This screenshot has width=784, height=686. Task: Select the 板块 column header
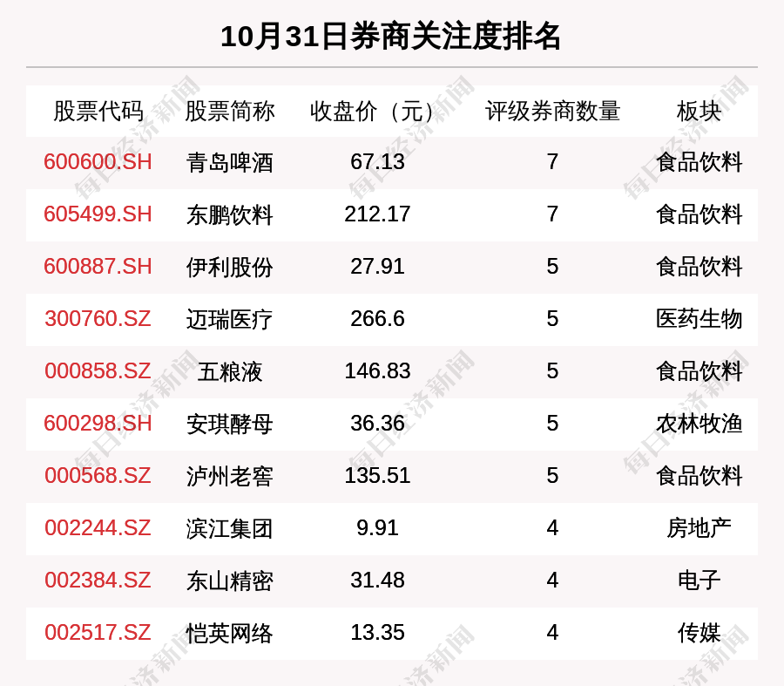point(699,111)
